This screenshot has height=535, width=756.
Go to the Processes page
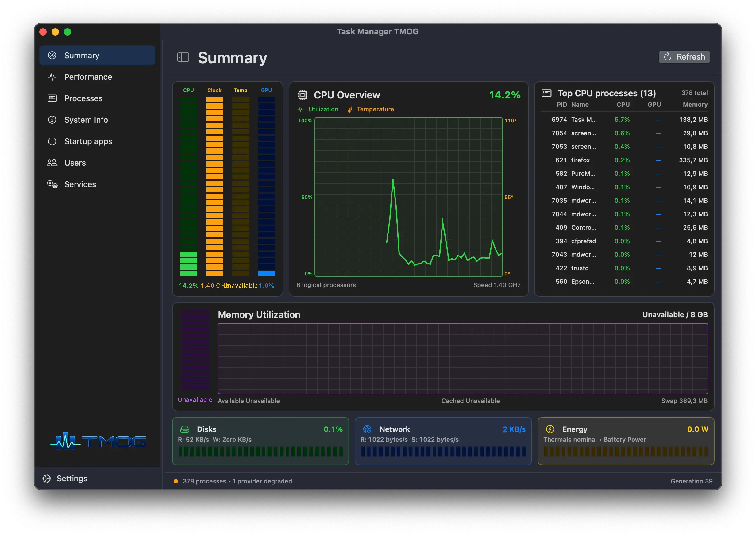click(97, 98)
